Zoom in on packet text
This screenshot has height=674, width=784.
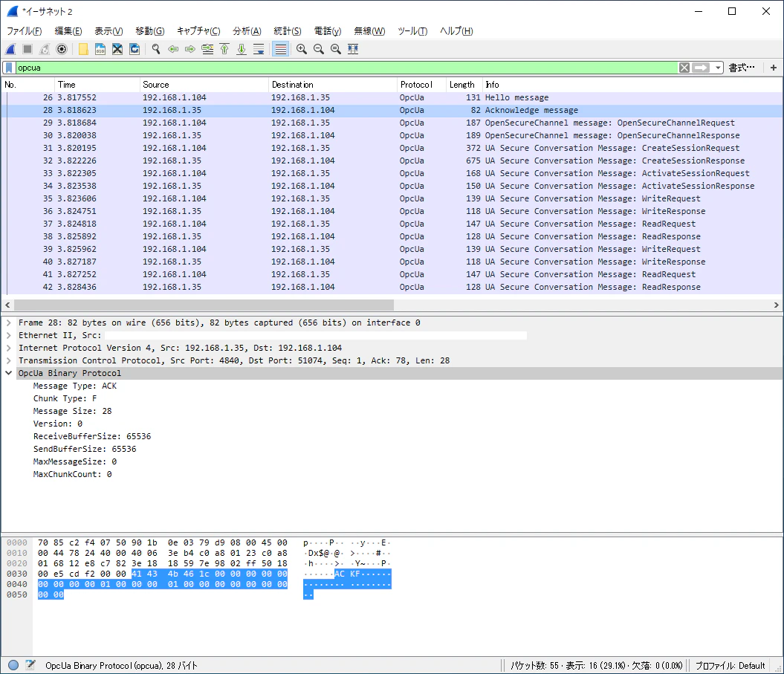click(302, 49)
